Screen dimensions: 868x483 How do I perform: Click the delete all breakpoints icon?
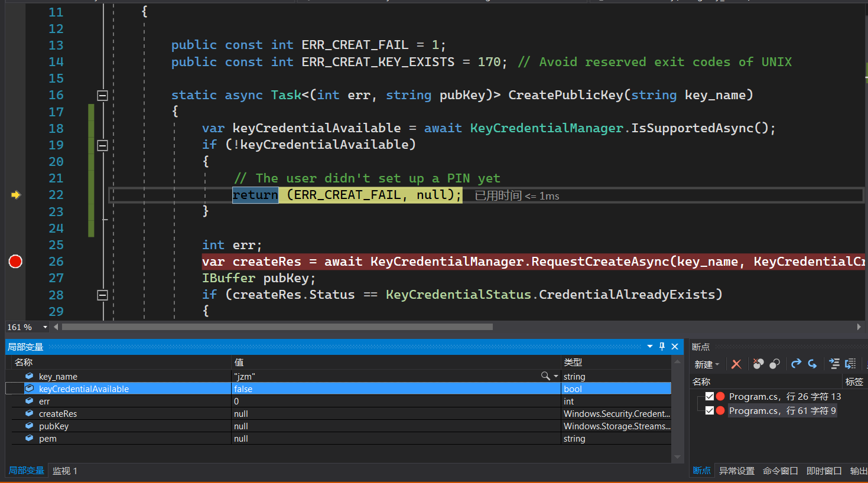(759, 364)
